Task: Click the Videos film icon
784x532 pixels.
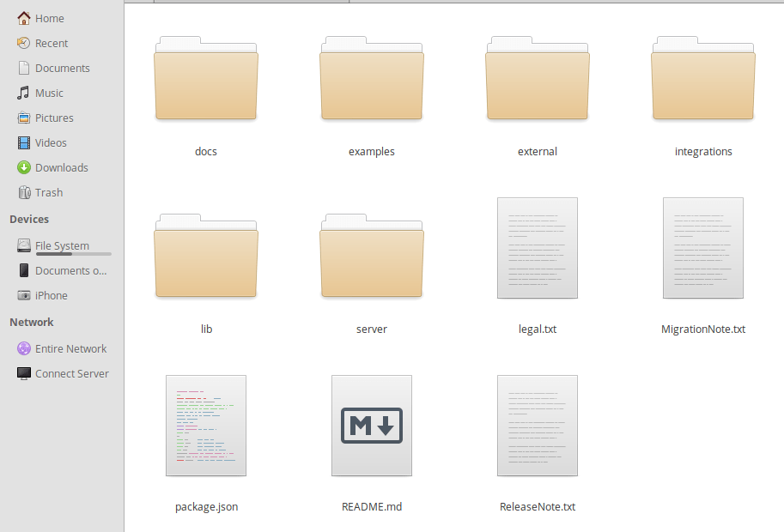Action: tap(23, 142)
